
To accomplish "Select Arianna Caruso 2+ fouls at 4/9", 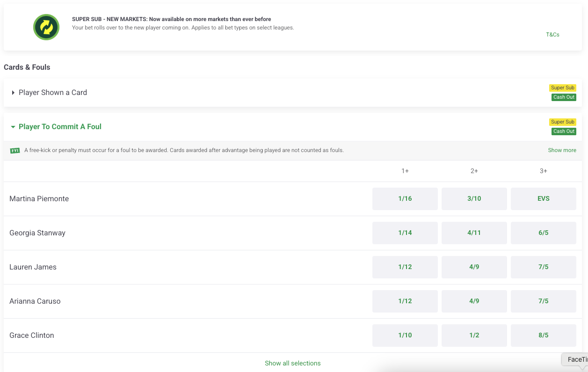I will (x=474, y=301).
